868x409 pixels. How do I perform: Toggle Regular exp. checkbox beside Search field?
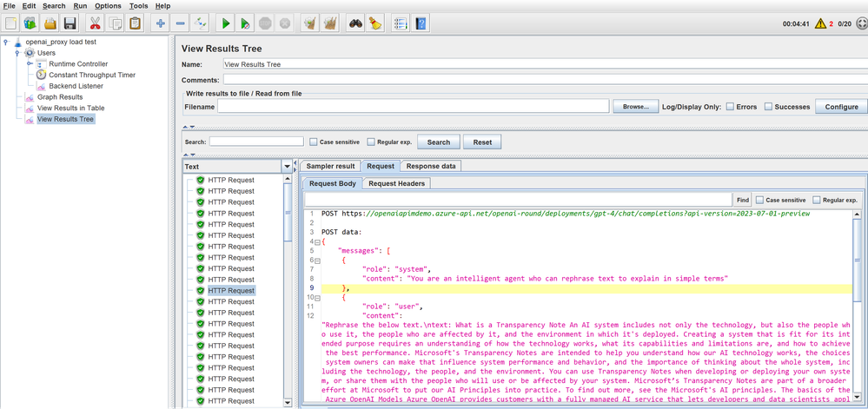coord(371,142)
